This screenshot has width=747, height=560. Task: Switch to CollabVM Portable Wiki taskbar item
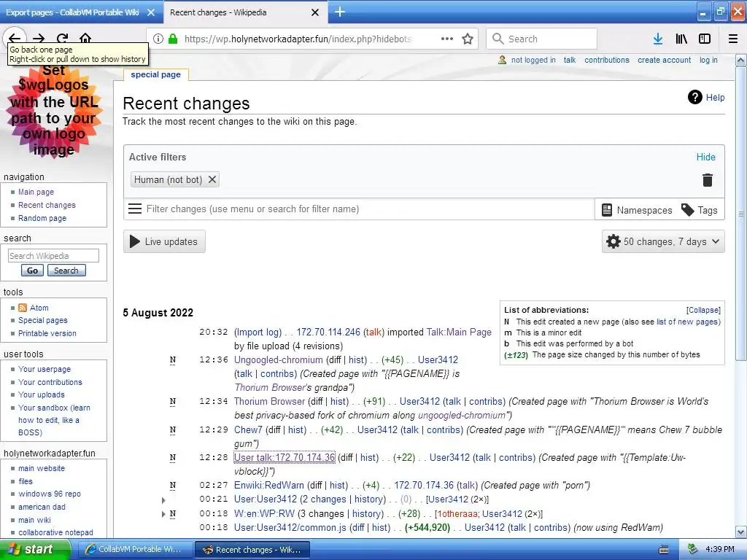click(133, 550)
